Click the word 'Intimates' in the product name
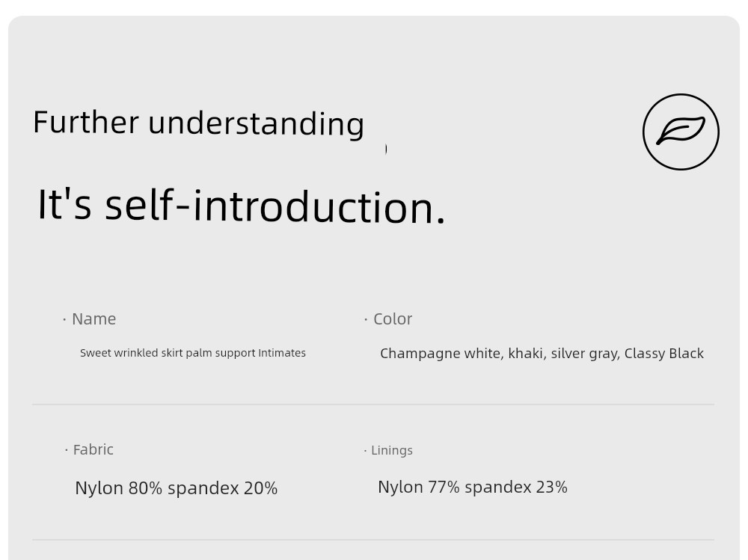748x560 pixels. pos(282,353)
